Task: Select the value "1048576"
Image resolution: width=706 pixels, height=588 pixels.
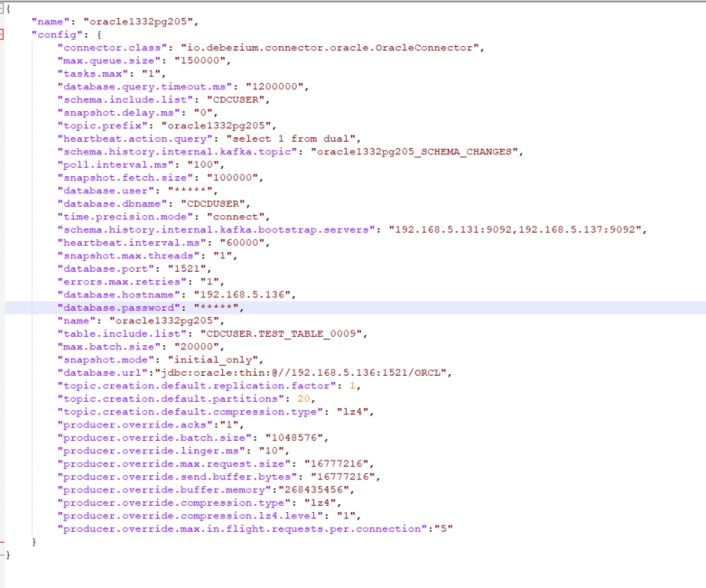Action: point(293,438)
